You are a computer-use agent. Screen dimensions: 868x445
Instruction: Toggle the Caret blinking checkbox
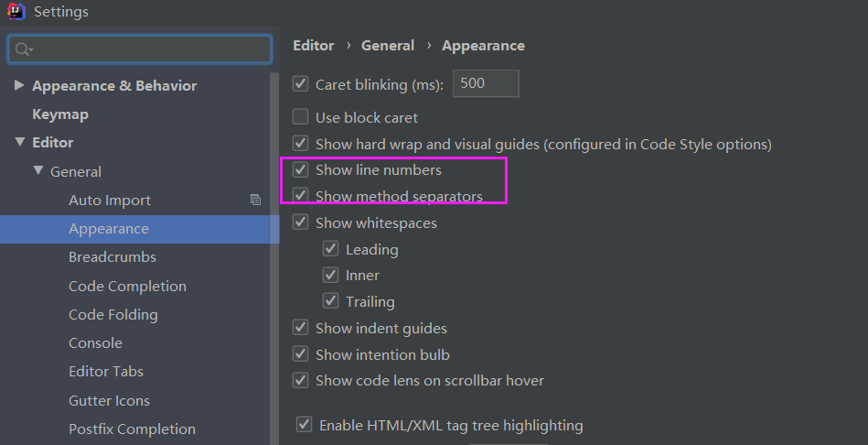301,84
